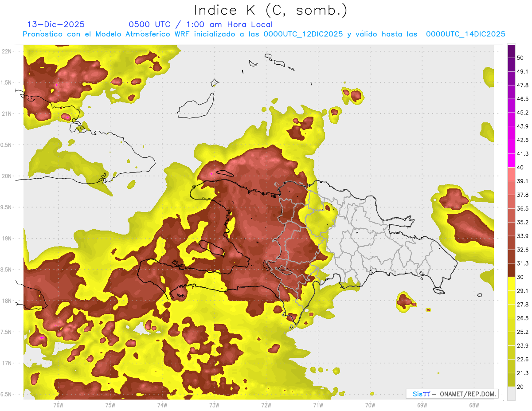532x411 pixels.
Task: Click the 69W longitude label
Action: click(422, 405)
